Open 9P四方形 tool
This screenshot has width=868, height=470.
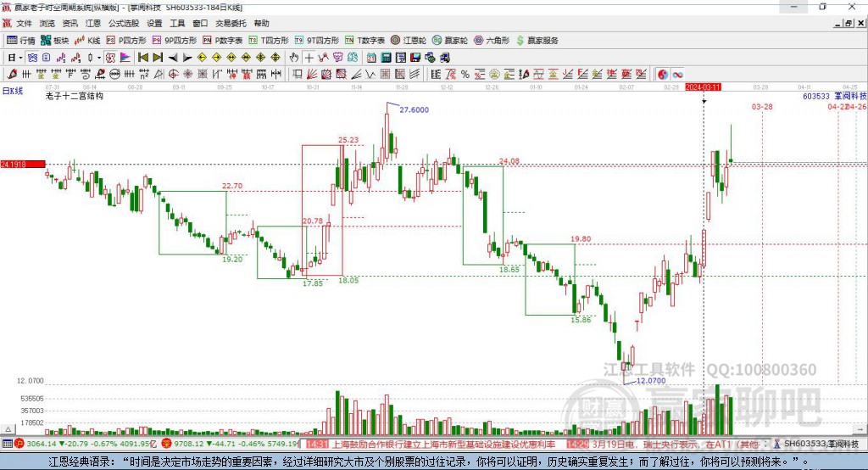pyautogui.click(x=175, y=41)
